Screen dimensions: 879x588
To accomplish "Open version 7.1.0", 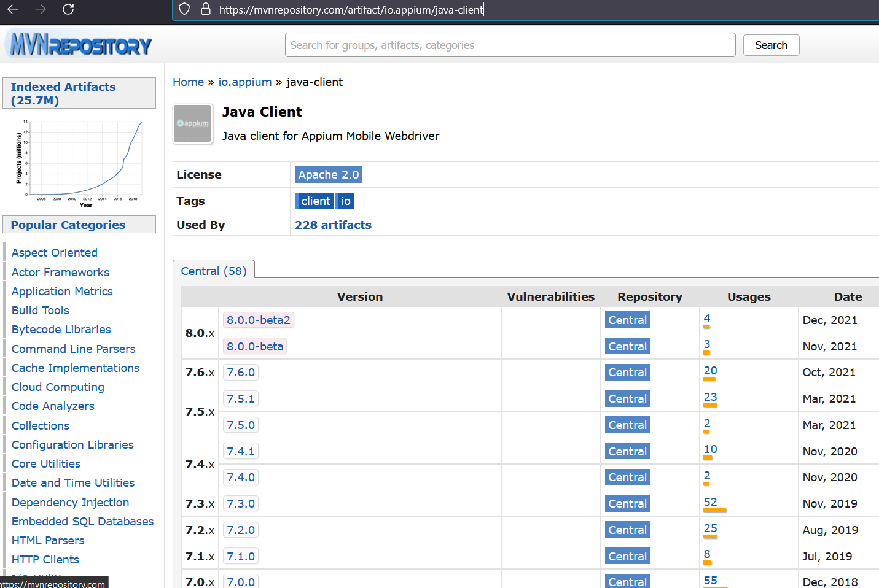I will 241,557.
